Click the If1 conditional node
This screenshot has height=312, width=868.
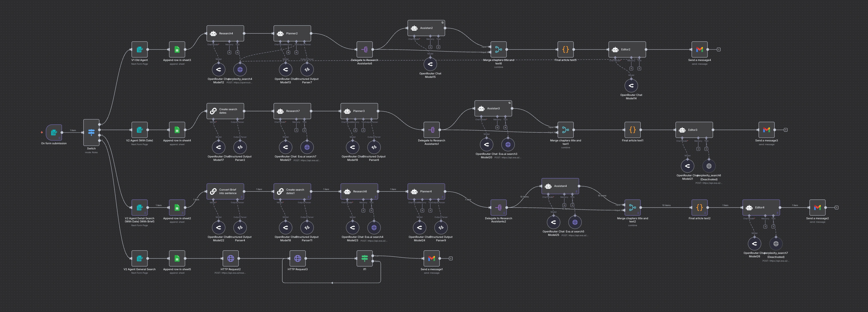(364, 258)
